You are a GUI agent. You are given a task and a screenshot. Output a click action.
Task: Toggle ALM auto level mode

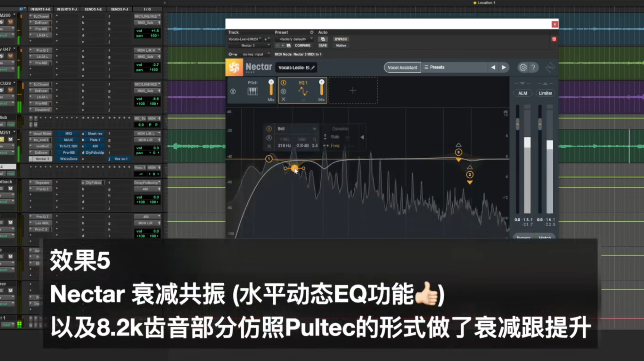[x=523, y=93]
